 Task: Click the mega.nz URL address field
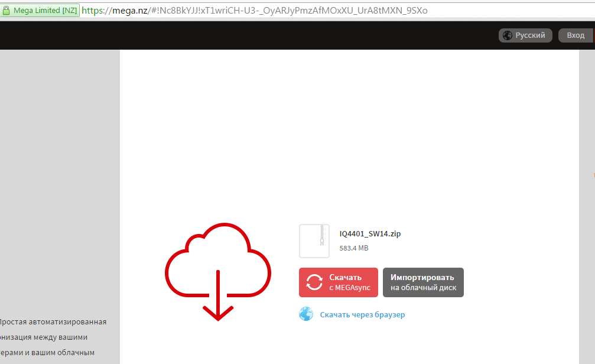click(x=254, y=11)
